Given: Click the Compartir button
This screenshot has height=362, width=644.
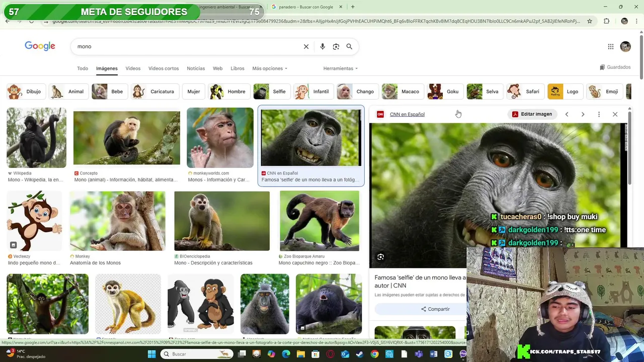Looking at the screenshot, I should point(435,309).
